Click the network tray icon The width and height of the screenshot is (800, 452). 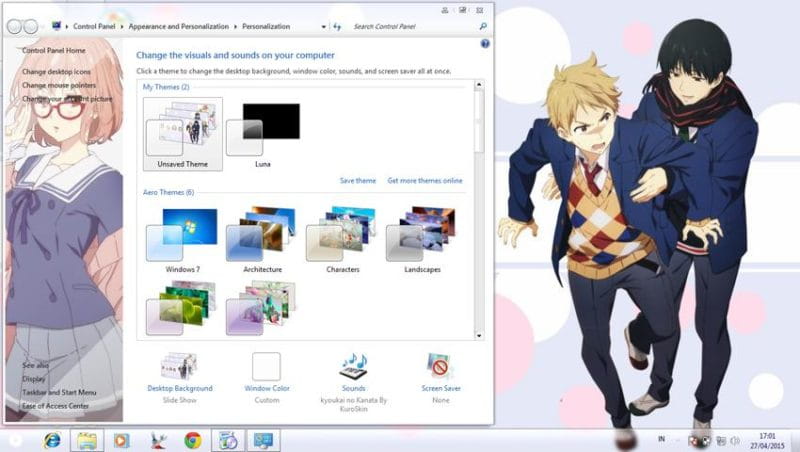(721, 440)
